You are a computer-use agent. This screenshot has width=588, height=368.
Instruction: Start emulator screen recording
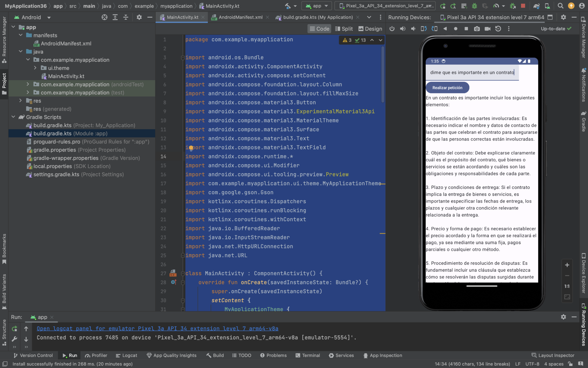pyautogui.click(x=488, y=29)
